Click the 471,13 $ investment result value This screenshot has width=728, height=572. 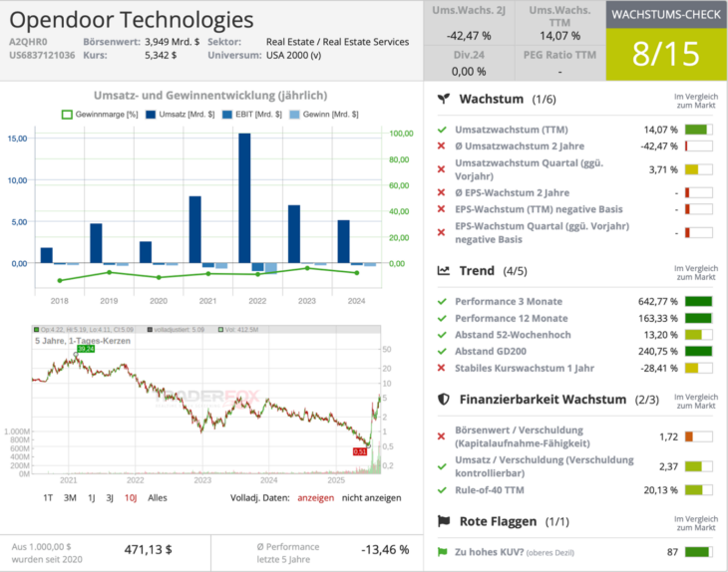pyautogui.click(x=149, y=550)
